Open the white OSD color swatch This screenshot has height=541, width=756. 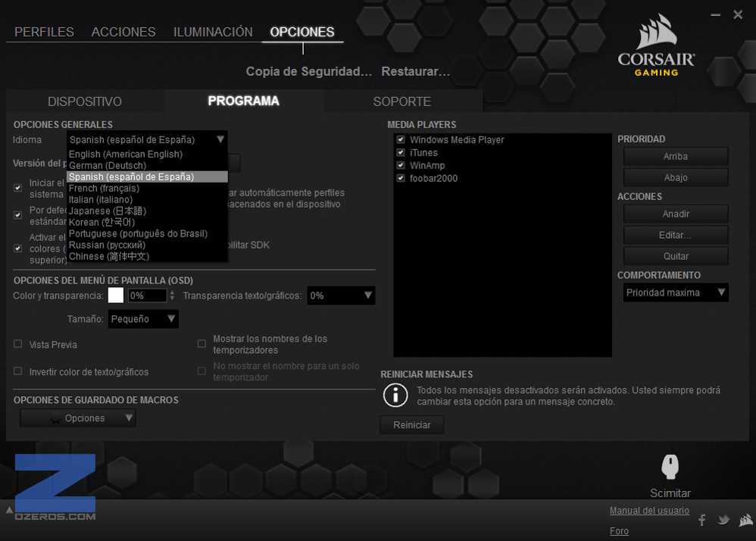116,295
